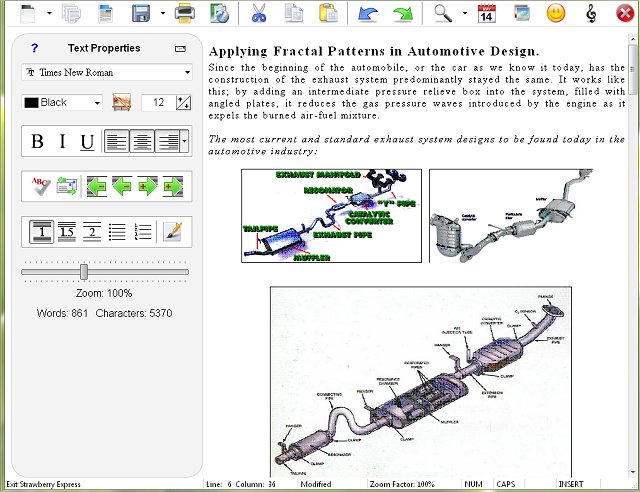Screen dimensions: 640x492
Task: Toggle italic formatting
Action: 62,141
